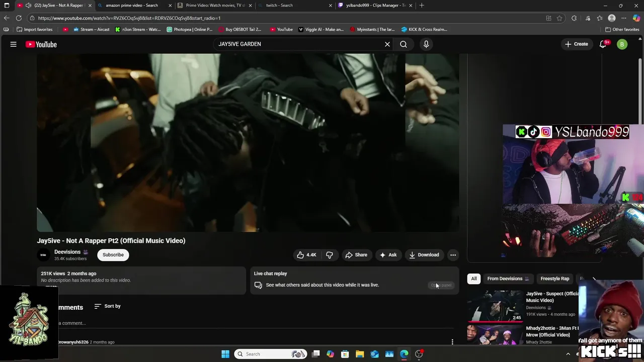The width and height of the screenshot is (644, 362).
Task: Open more actions ellipsis beside Download
Action: point(453,255)
